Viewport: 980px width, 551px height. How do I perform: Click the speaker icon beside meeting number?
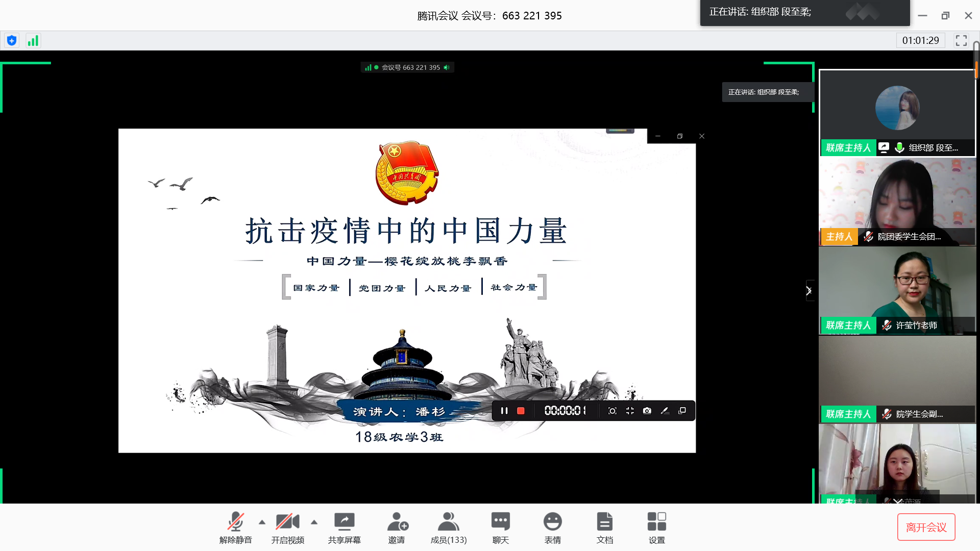click(447, 67)
